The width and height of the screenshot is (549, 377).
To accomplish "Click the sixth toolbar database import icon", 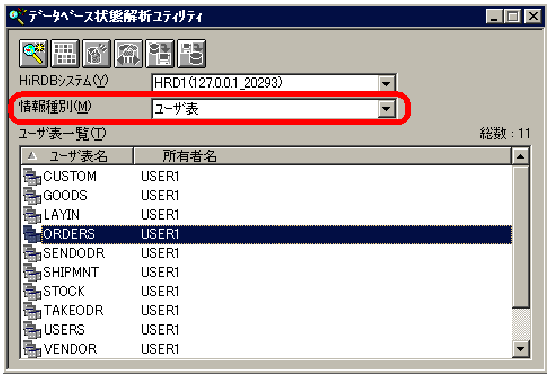I will coord(192,53).
